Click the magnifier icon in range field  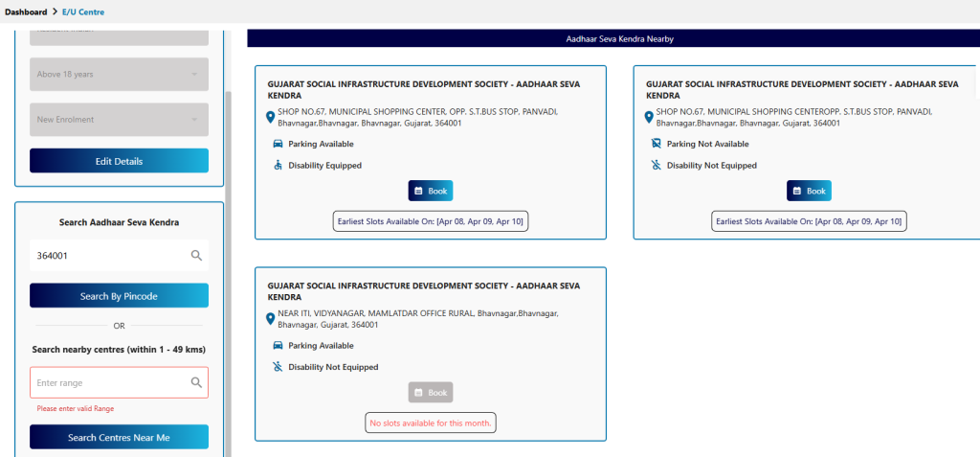tap(196, 382)
